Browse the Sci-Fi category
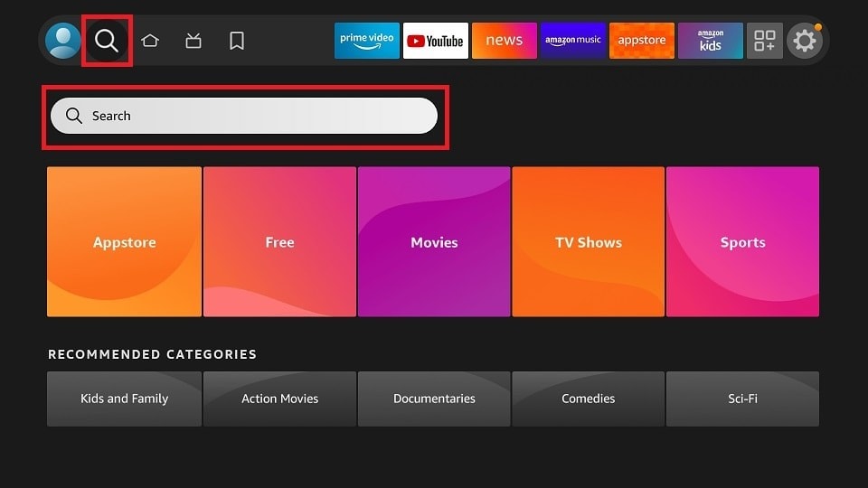The height and width of the screenshot is (488, 868). (742, 399)
